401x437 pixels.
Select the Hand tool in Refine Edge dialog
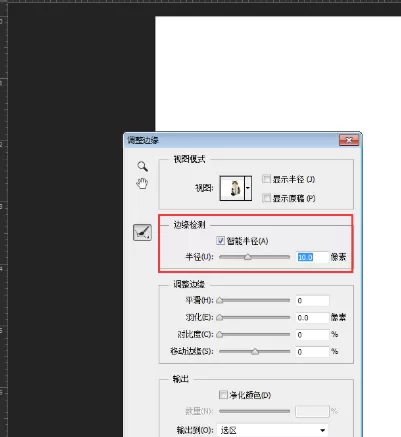click(x=142, y=183)
